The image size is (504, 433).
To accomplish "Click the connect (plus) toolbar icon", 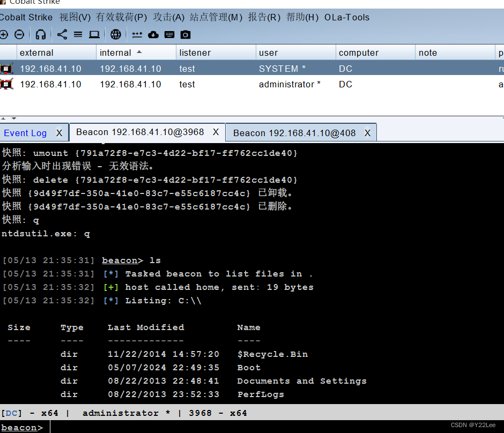I will tap(4, 34).
